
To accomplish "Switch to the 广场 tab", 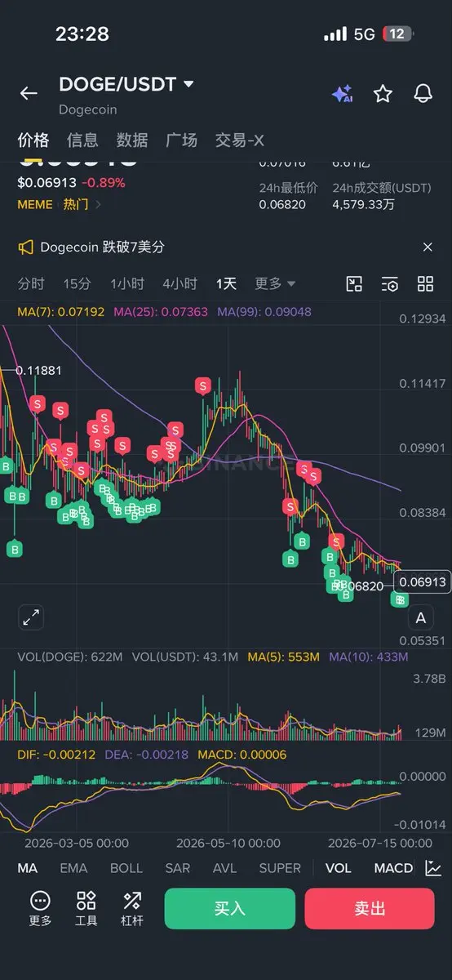I will click(x=181, y=140).
